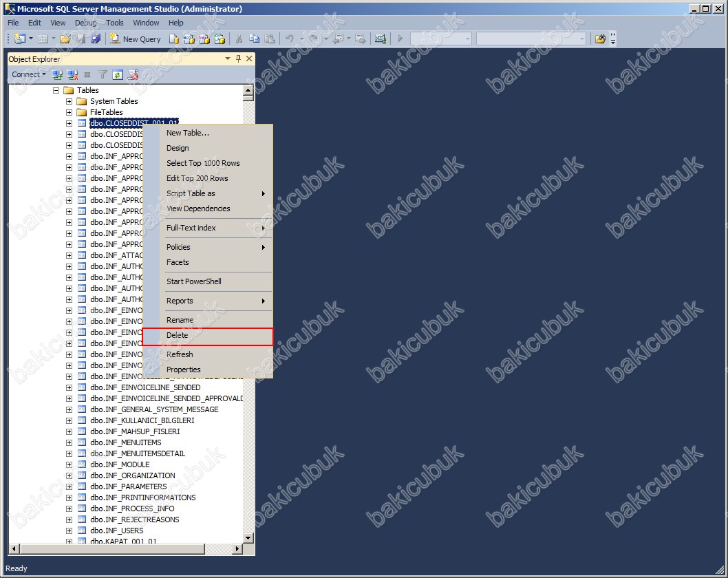
Task: Click the Disconnect server icon
Action: click(x=72, y=74)
